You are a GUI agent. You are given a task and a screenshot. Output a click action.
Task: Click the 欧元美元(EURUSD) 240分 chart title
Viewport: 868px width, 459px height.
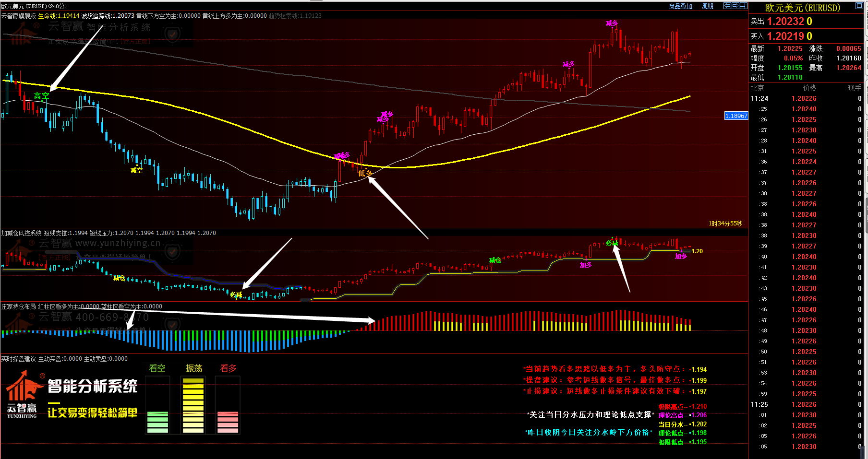pyautogui.click(x=34, y=6)
